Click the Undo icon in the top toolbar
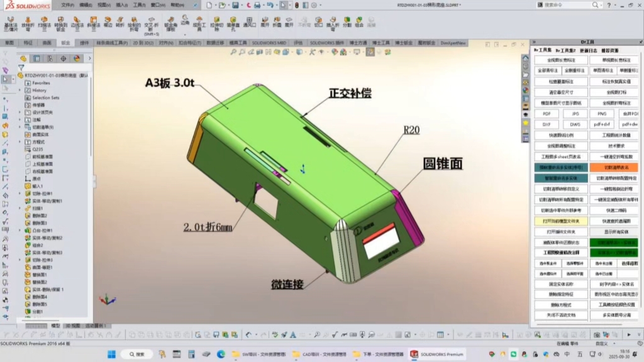 tap(270, 5)
